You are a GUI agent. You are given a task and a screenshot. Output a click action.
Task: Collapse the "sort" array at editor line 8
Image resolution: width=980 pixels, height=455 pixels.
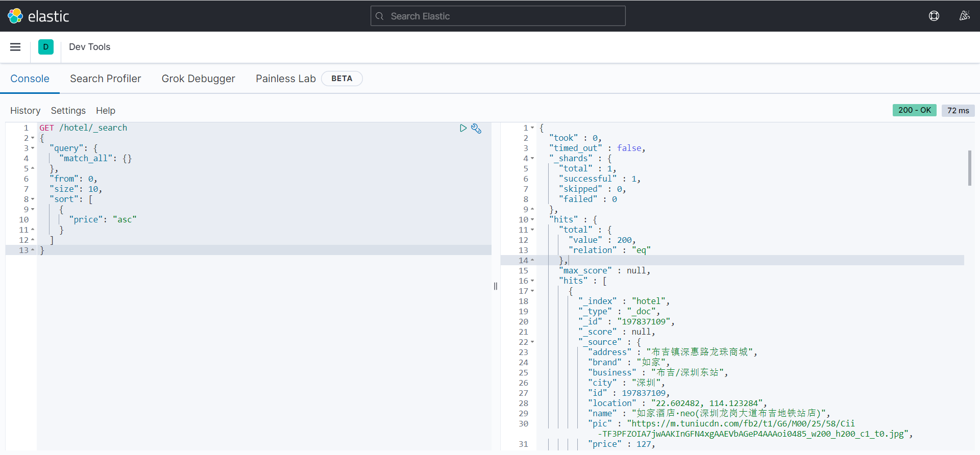click(x=33, y=199)
